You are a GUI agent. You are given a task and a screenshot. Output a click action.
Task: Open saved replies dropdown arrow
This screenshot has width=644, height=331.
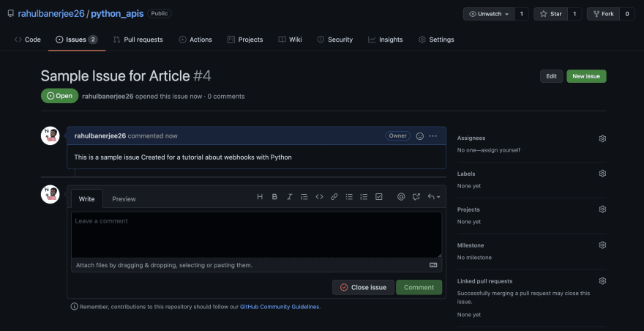click(434, 197)
